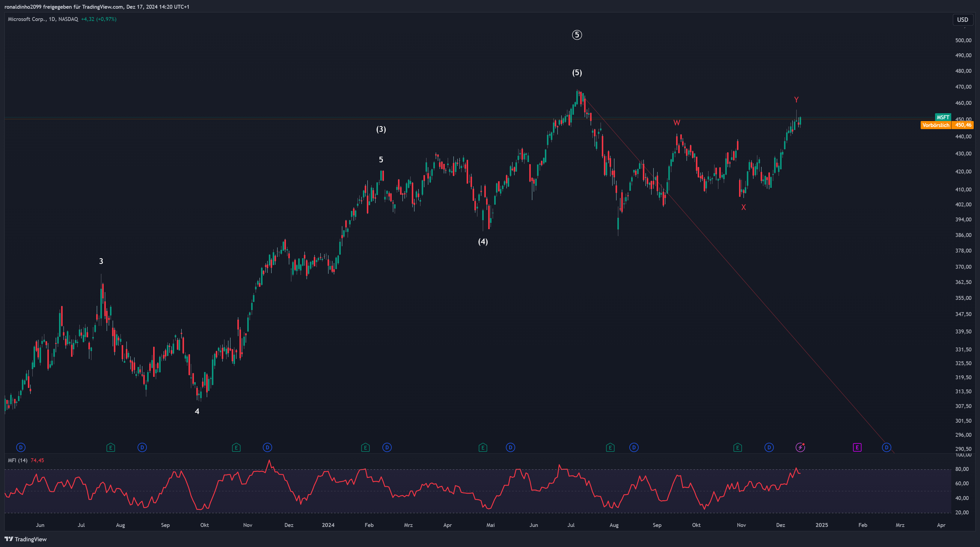Click the upcoming dividend marker in February 2025
Viewport: 980px width, 547px height.
click(887, 447)
